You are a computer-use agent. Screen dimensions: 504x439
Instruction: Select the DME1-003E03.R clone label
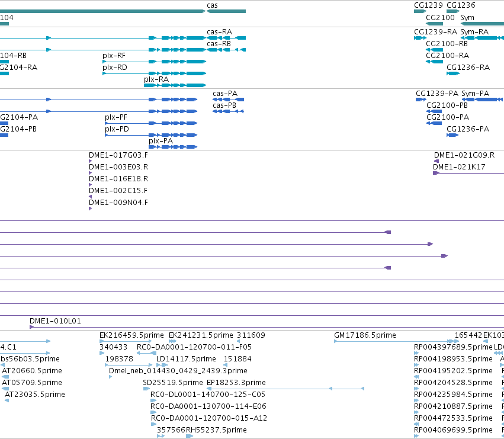pos(118,167)
